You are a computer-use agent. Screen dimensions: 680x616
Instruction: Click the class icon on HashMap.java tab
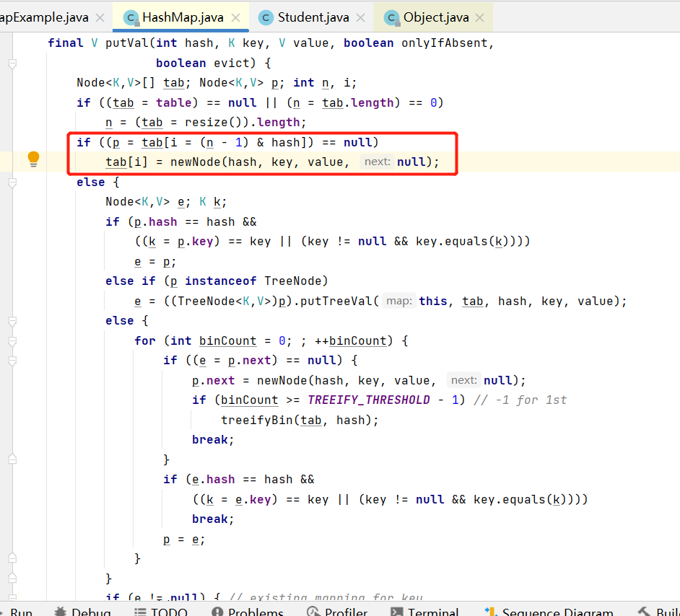coord(131,18)
